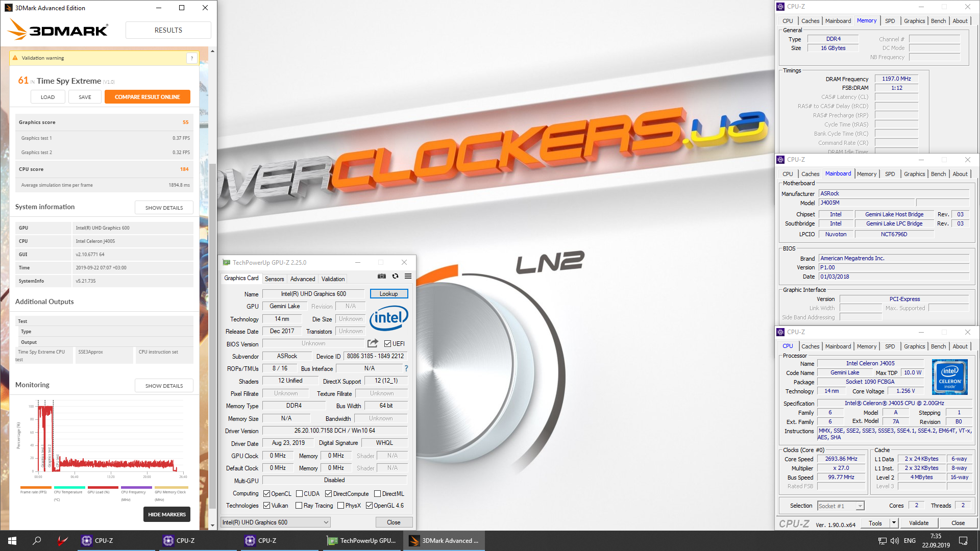
Task: Click the GPU-Z title bar app icon
Action: tap(226, 262)
